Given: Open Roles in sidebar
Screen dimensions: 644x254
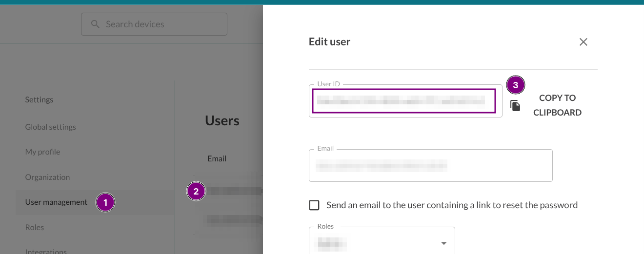Looking at the screenshot, I should pyautogui.click(x=35, y=227).
